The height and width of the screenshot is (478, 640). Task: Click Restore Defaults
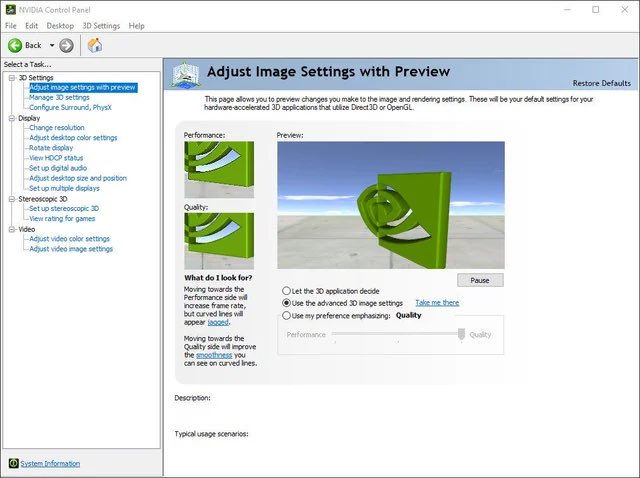tap(602, 83)
